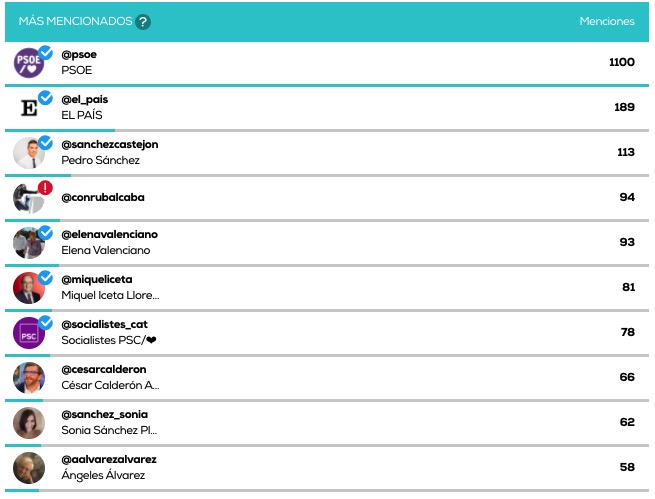
Task: Select the name EL PAÍS
Action: (82, 115)
